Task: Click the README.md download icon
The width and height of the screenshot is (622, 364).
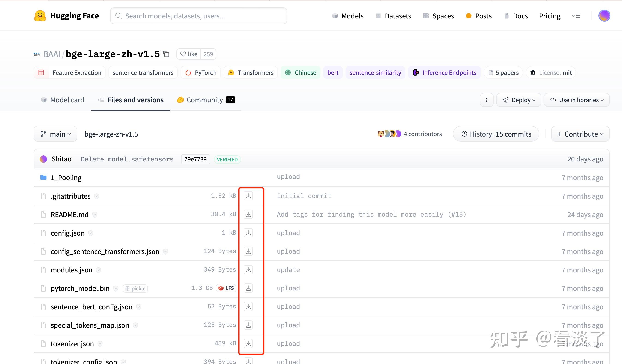Action: pyautogui.click(x=248, y=214)
